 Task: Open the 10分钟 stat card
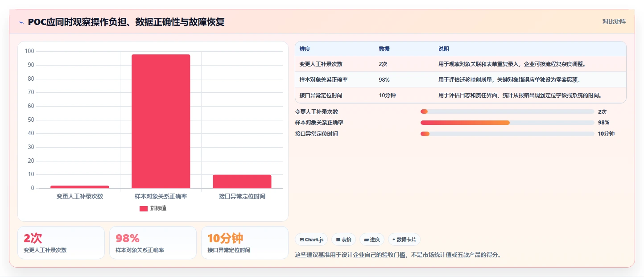click(x=245, y=243)
